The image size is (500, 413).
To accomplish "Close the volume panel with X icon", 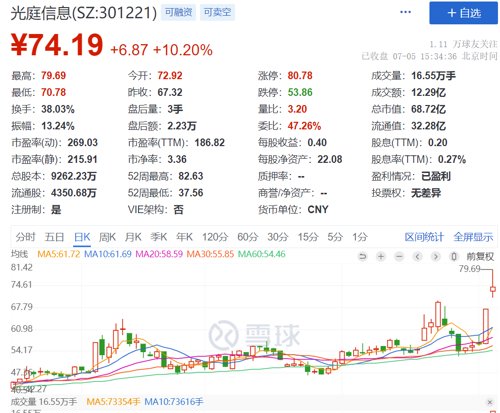I will (490, 402).
